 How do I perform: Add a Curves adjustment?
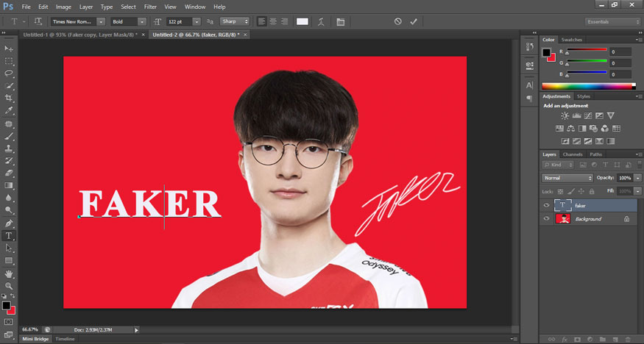(x=588, y=115)
